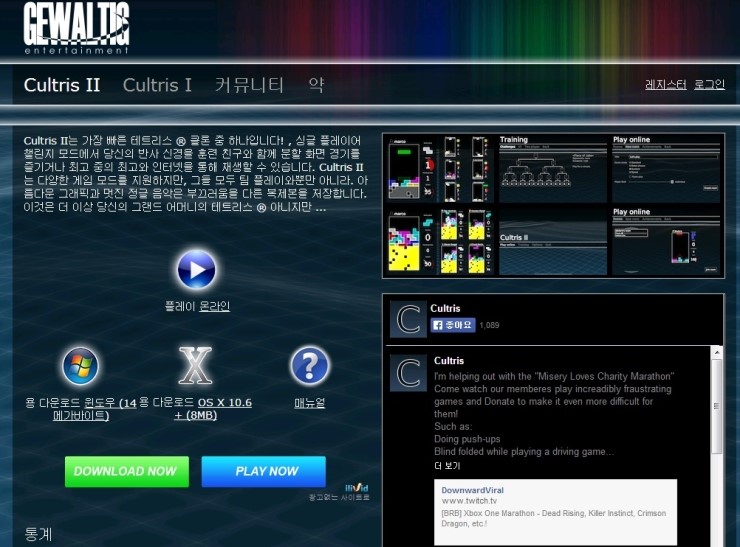This screenshot has height=547, width=740.
Task: Click the Windows download icon
Action: click(81, 366)
